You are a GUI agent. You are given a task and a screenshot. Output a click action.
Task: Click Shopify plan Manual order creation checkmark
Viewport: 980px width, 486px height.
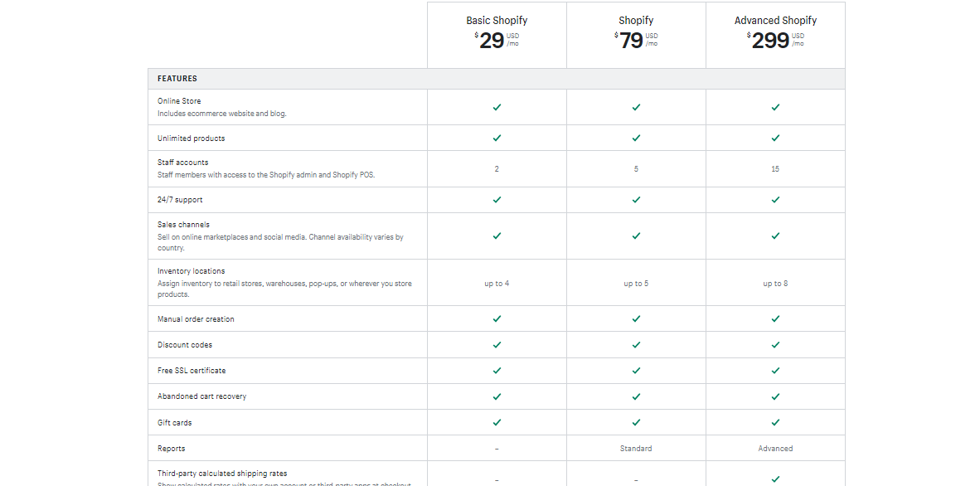pos(636,319)
